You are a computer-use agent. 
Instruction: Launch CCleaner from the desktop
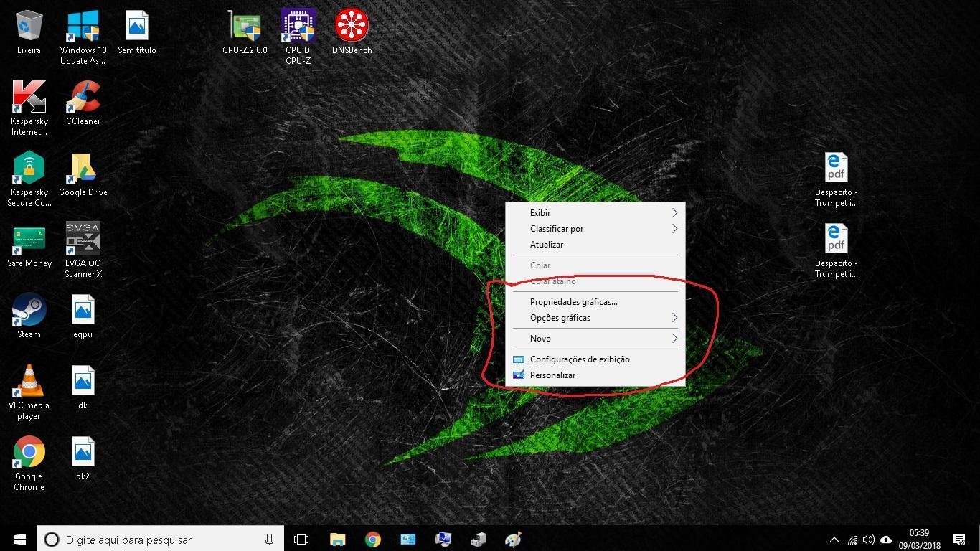click(x=83, y=103)
